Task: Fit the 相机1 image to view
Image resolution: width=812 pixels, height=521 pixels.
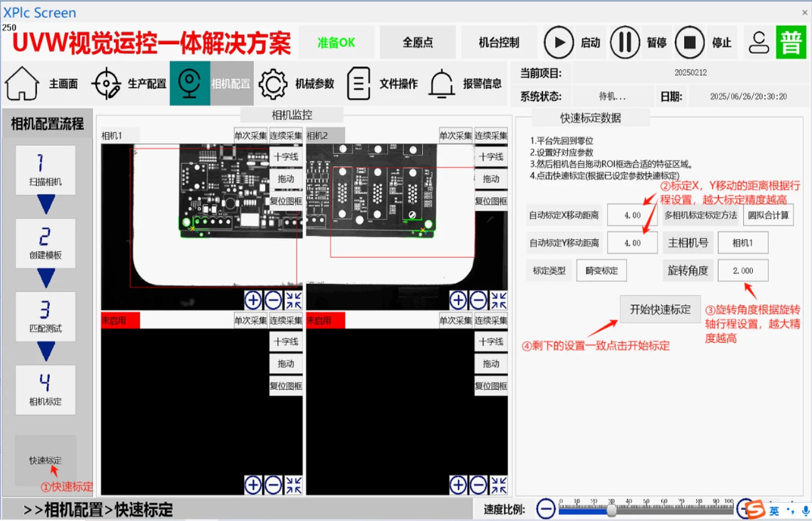Action: tap(293, 300)
